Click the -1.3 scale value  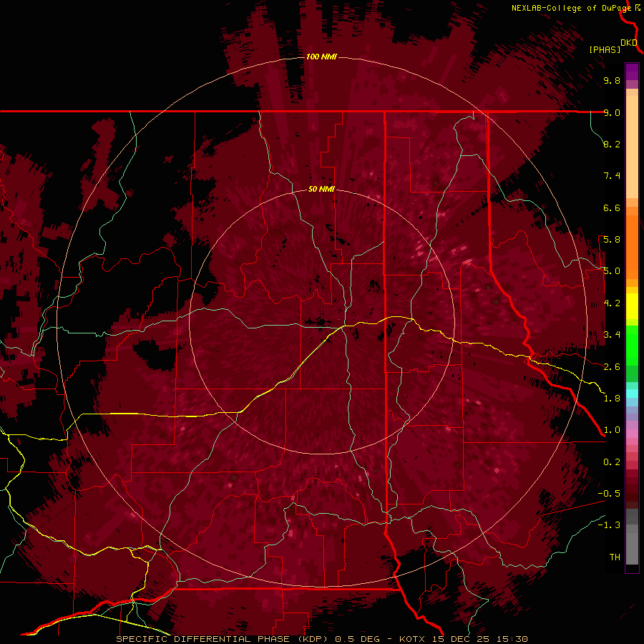609,525
